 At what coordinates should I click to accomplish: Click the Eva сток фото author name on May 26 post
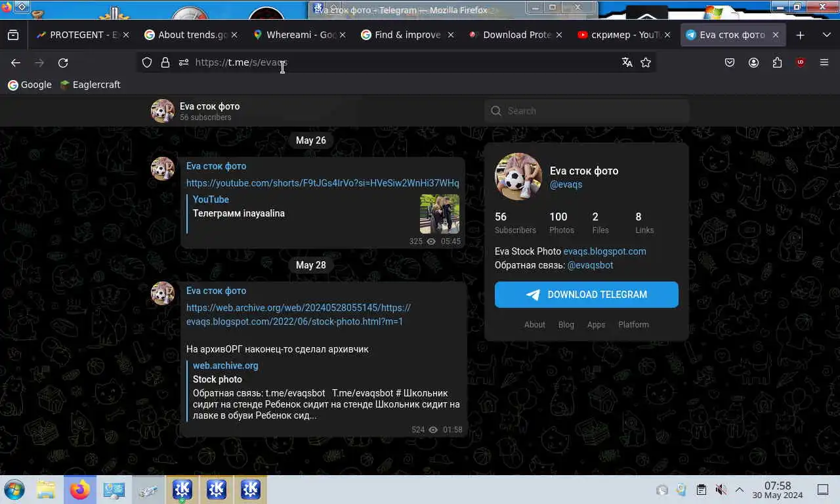[x=216, y=166]
